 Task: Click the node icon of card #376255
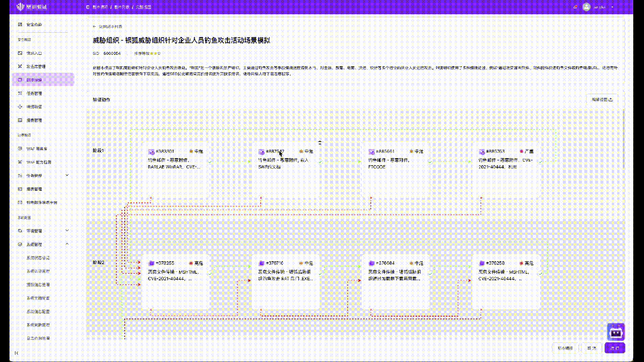[152, 263]
